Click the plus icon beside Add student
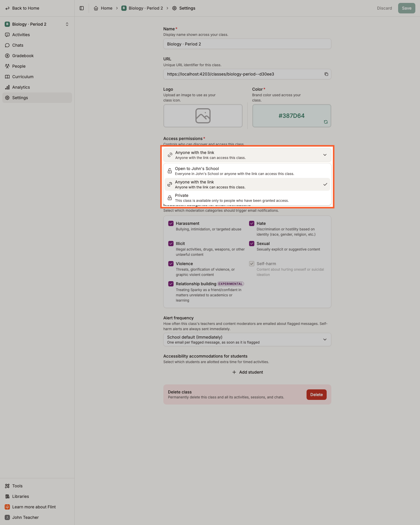The image size is (420, 525). coord(234,372)
